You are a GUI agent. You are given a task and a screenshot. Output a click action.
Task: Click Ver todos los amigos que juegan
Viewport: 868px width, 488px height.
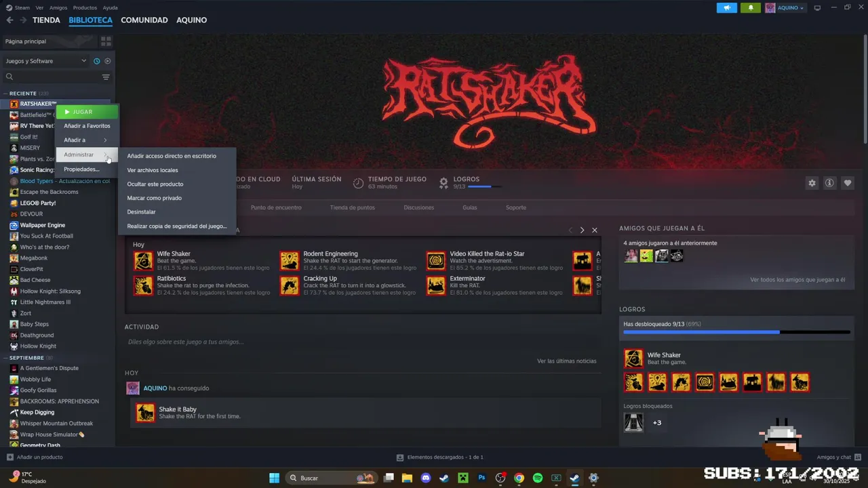[x=797, y=280]
